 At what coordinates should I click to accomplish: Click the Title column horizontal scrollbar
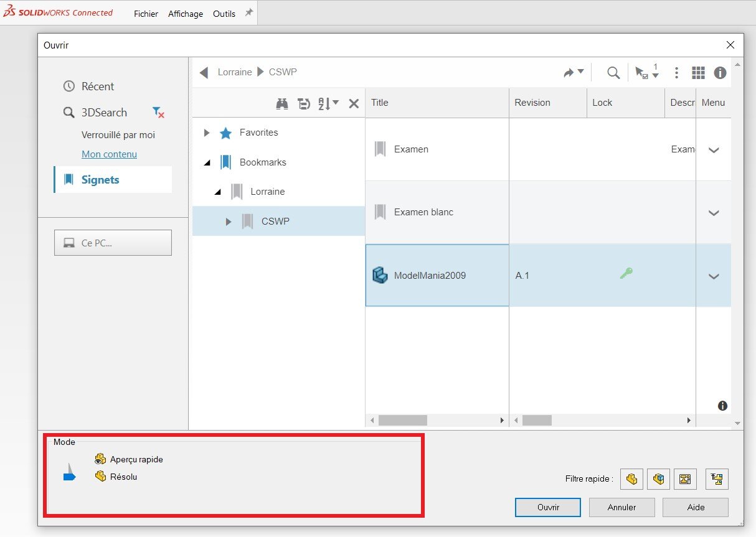[403, 421]
